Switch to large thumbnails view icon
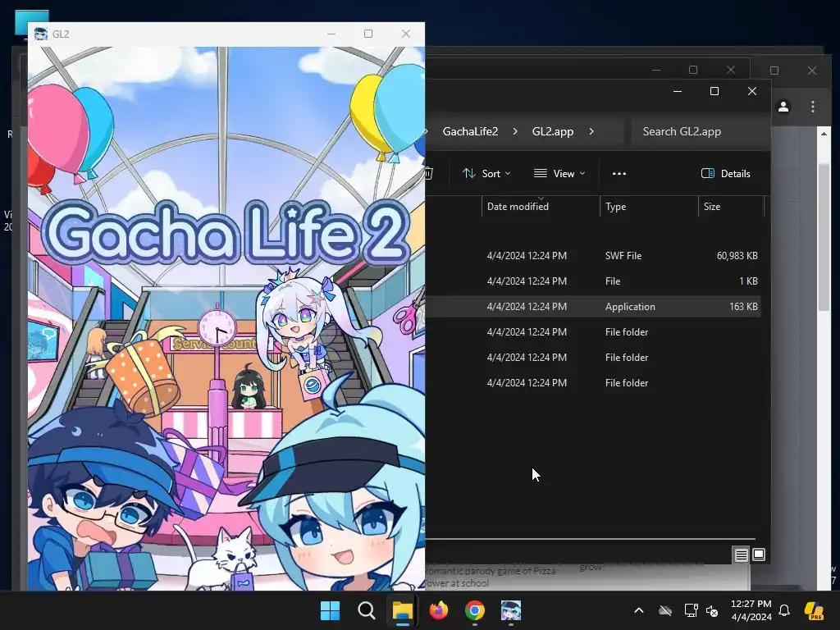 [x=759, y=555]
